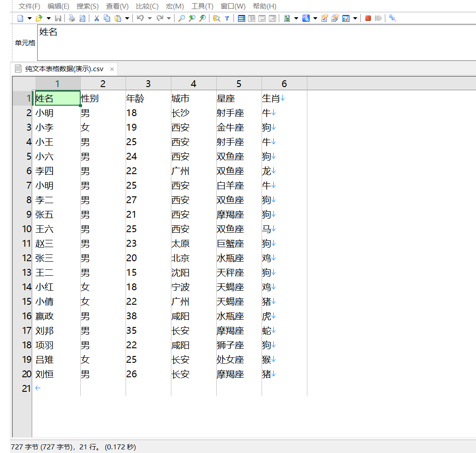Click the Print icon
Viewport: 476px width, 453px height.
pos(72,18)
